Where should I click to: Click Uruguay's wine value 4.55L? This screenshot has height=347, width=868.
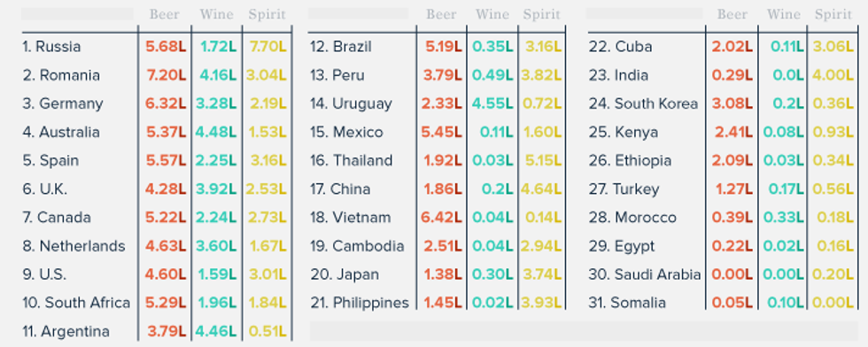(492, 104)
